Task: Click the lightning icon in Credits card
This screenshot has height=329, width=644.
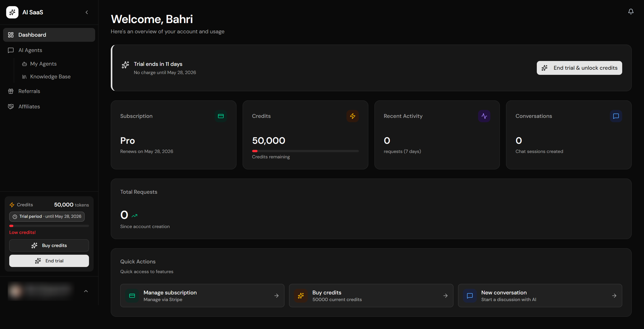Action: click(353, 116)
